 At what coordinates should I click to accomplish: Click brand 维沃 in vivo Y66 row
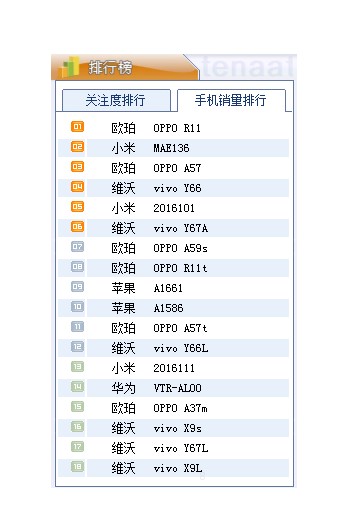(124, 188)
